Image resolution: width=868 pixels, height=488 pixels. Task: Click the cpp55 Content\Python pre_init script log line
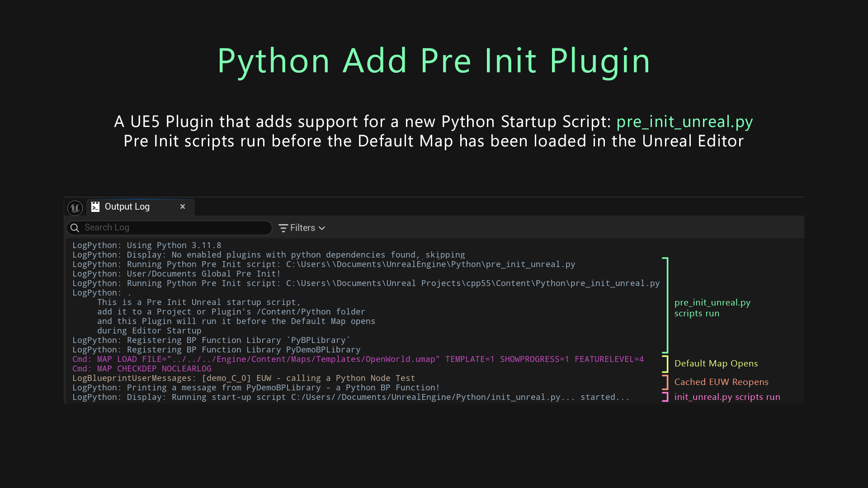coord(366,283)
